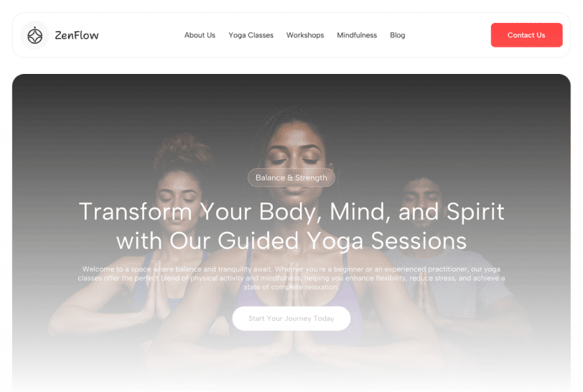Viewport: 583px width, 392px height.
Task: Go to Yoga Classes in navigation
Action: pos(251,35)
